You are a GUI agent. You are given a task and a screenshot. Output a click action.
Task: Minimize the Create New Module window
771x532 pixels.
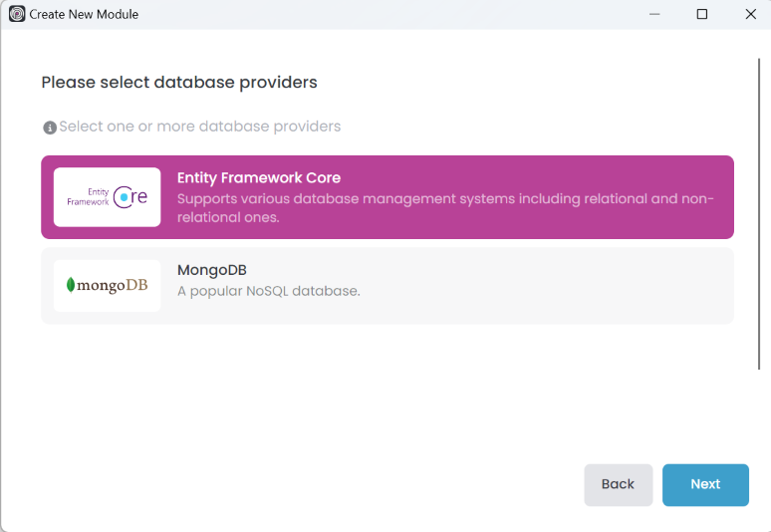point(654,14)
